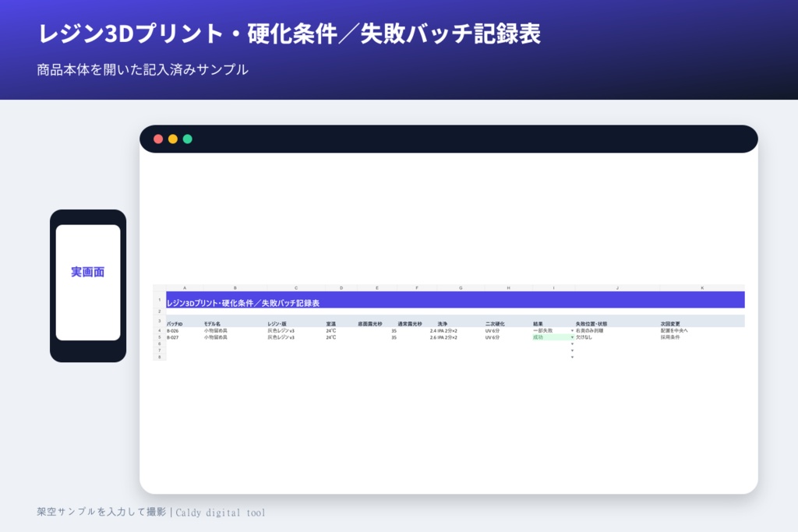
Task: Click the green 成功 result cell
Action: (553, 337)
